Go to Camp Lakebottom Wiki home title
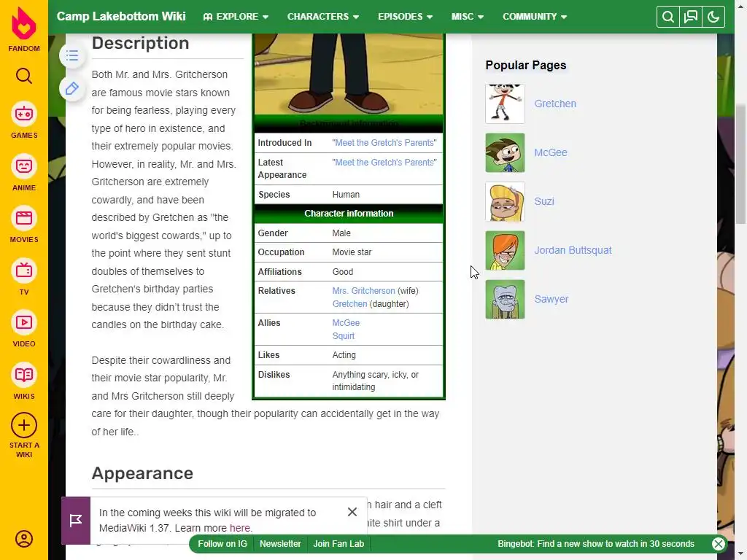The image size is (747, 560). (x=121, y=16)
